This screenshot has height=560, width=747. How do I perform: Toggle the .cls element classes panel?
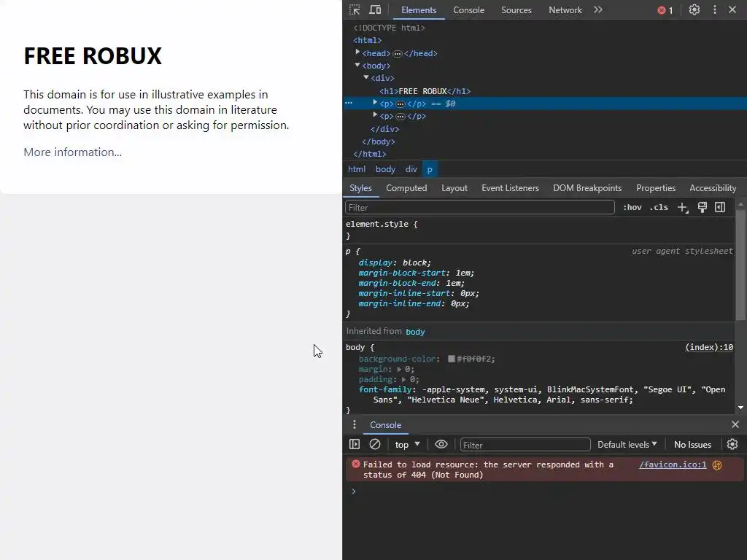click(659, 207)
